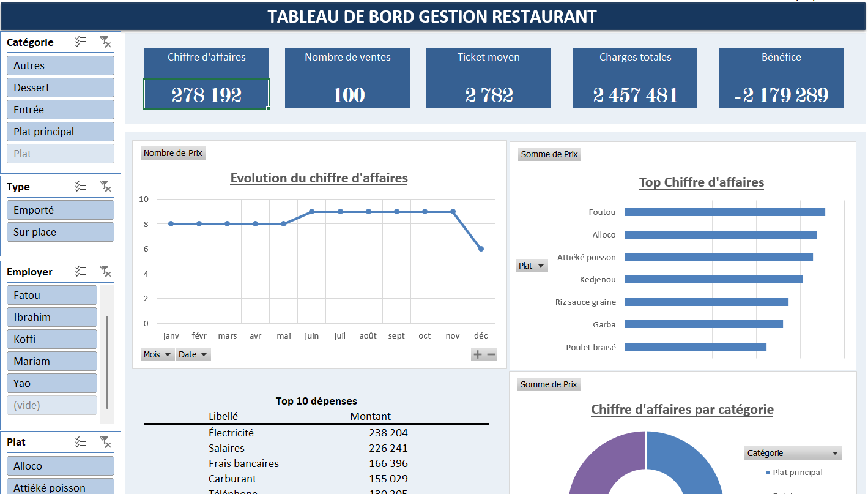
Task: Click the Plat principal legend entry
Action: (x=794, y=472)
